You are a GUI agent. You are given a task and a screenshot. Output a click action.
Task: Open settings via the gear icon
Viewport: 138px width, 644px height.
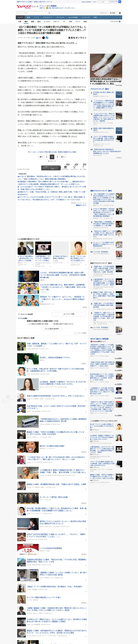[x=120, y=13]
